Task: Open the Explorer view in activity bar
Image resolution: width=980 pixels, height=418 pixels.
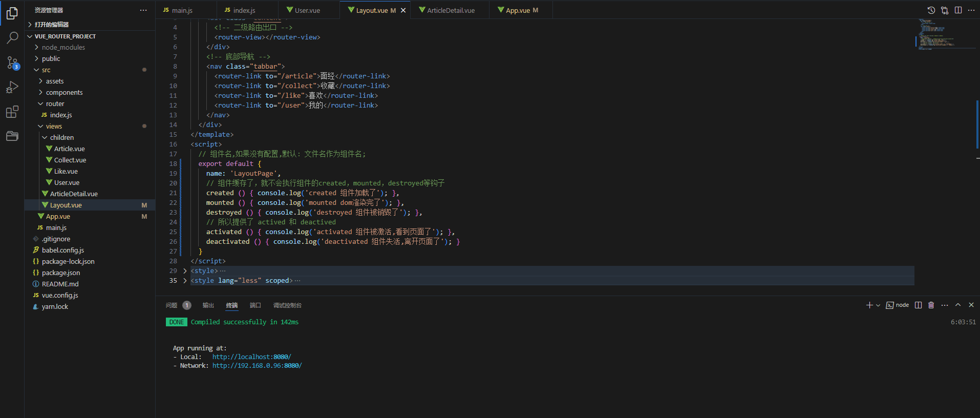Action: click(12, 13)
